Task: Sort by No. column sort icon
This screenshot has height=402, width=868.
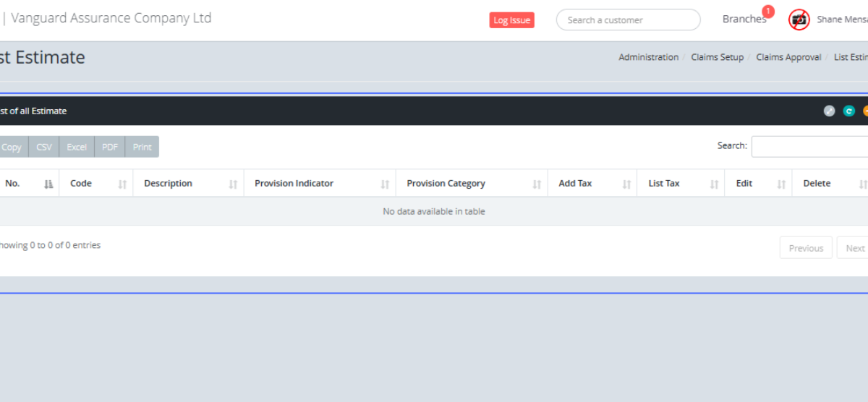Action: [x=48, y=184]
